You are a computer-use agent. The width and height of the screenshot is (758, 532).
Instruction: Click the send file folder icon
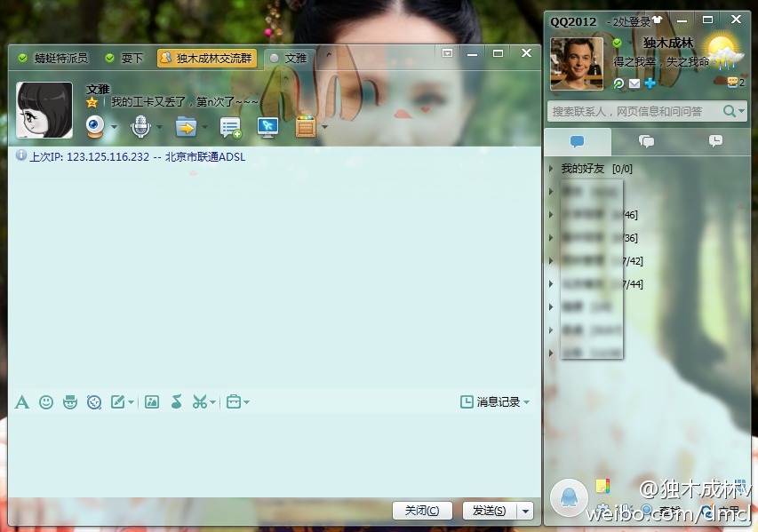186,127
